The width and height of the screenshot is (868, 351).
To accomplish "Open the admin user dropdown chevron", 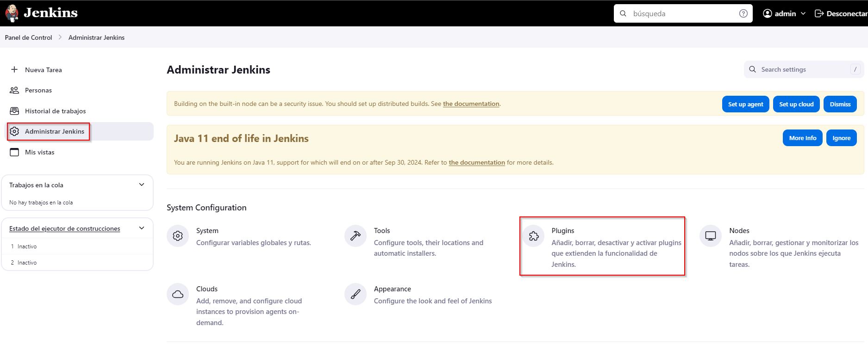I will coord(803,13).
